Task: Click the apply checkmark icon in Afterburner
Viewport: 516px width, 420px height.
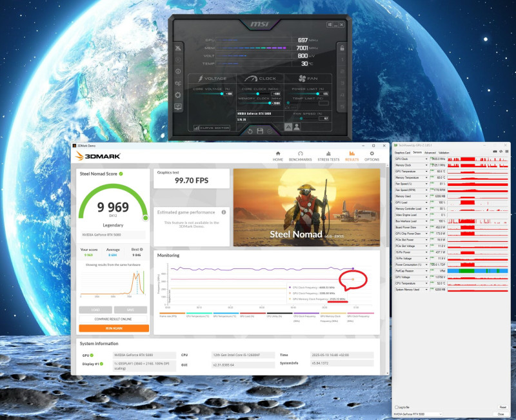Action: pyautogui.click(x=270, y=132)
